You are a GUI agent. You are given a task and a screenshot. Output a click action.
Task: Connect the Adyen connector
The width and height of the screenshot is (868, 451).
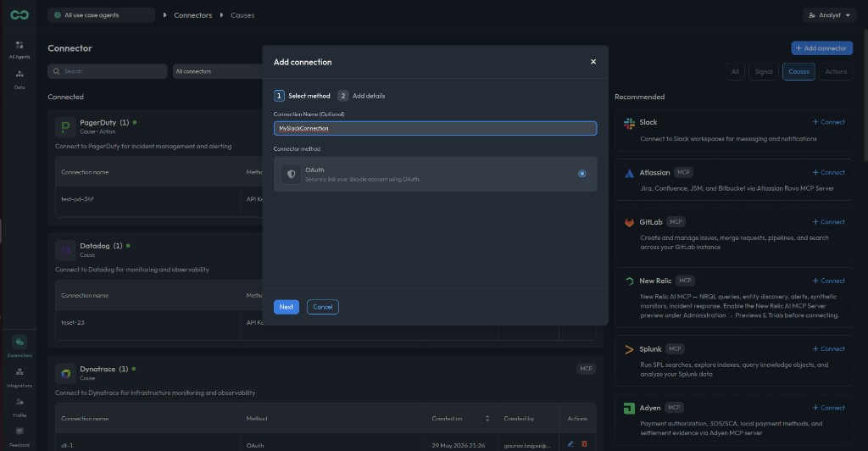click(829, 407)
